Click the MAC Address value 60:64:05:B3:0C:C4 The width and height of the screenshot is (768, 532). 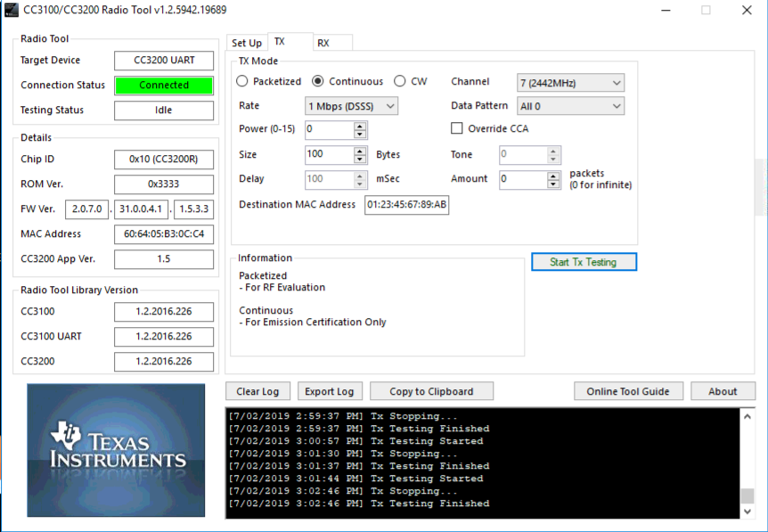point(164,234)
